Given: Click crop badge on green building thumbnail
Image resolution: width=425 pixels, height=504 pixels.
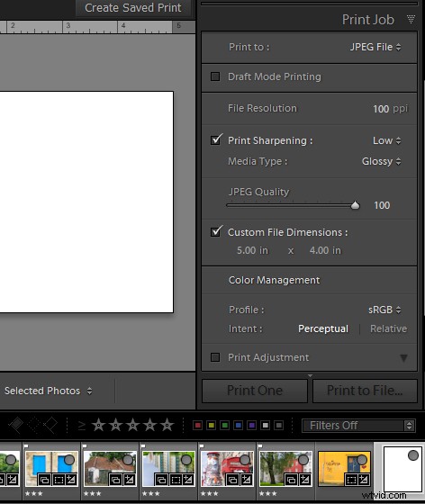Looking at the screenshot, I should (x=176, y=481).
